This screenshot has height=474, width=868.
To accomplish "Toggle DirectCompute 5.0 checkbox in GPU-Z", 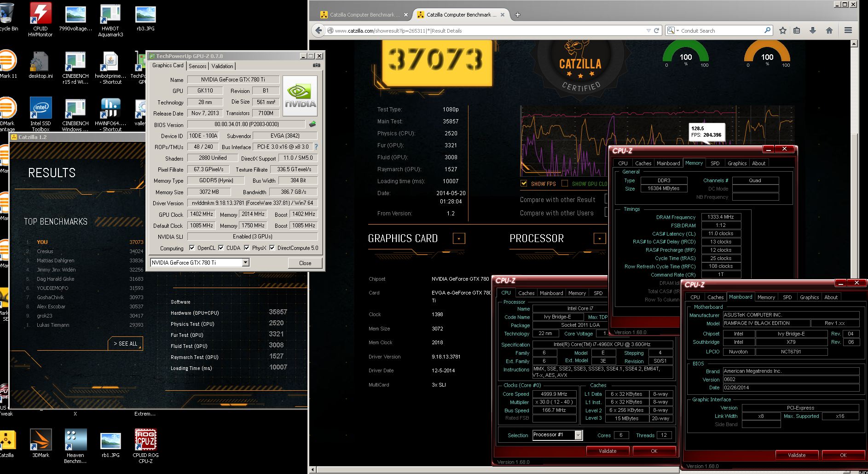I will tap(272, 248).
